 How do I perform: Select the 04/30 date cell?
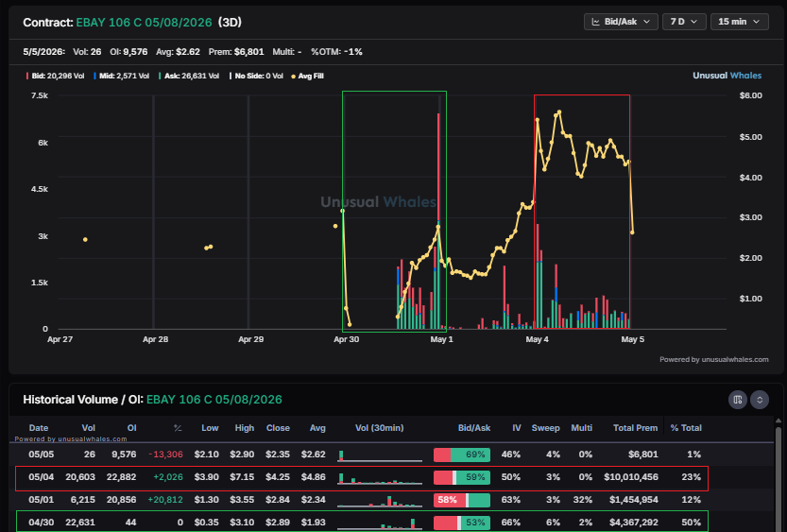(x=42, y=523)
